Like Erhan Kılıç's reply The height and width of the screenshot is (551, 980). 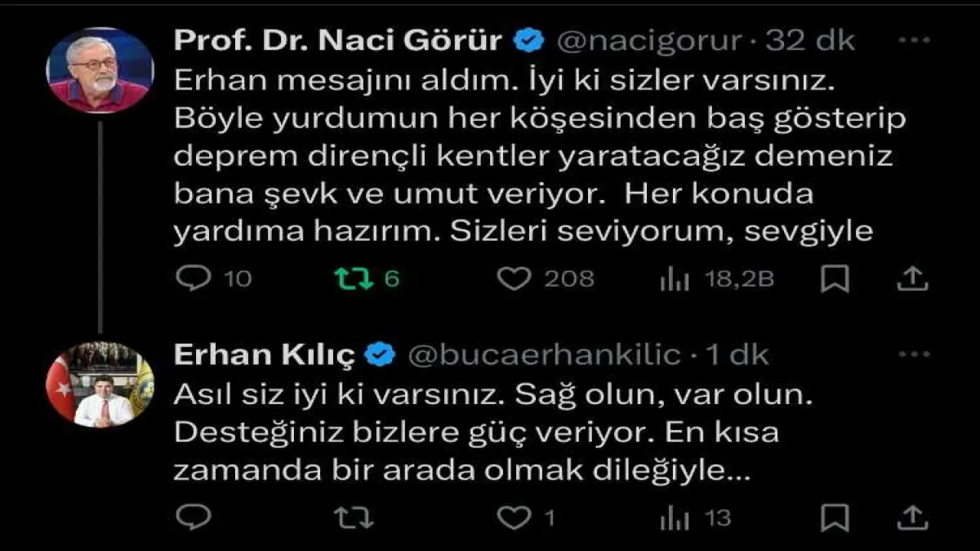pos(514,518)
